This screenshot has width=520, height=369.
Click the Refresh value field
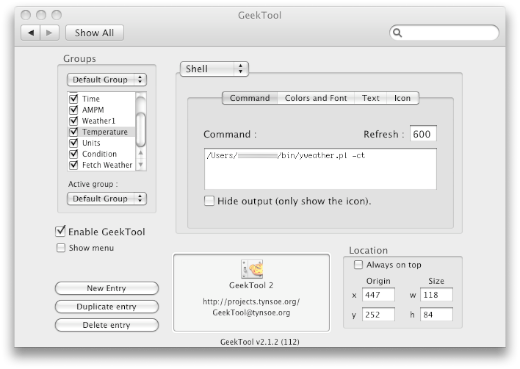point(423,134)
